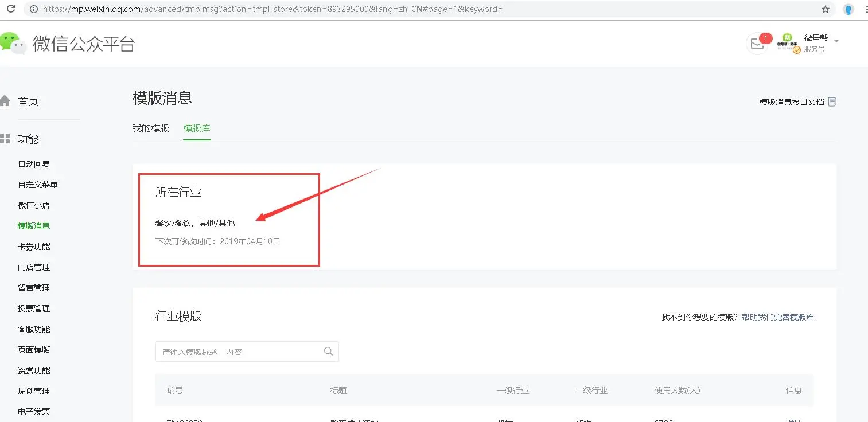The width and height of the screenshot is (868, 422).
Task: Open 电子发票 in the sidebar
Action: pyautogui.click(x=34, y=412)
